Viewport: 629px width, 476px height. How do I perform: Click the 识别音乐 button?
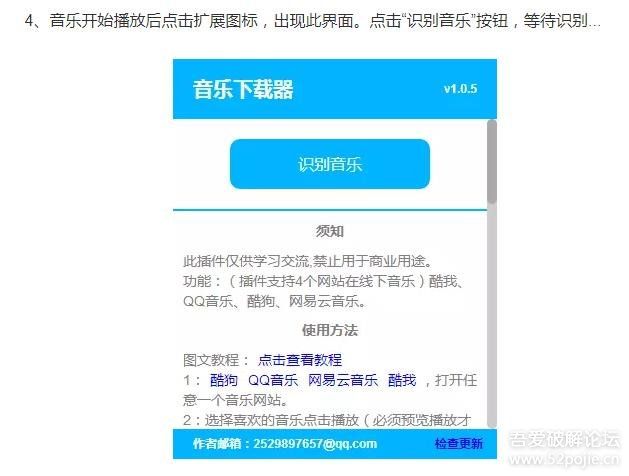330,164
